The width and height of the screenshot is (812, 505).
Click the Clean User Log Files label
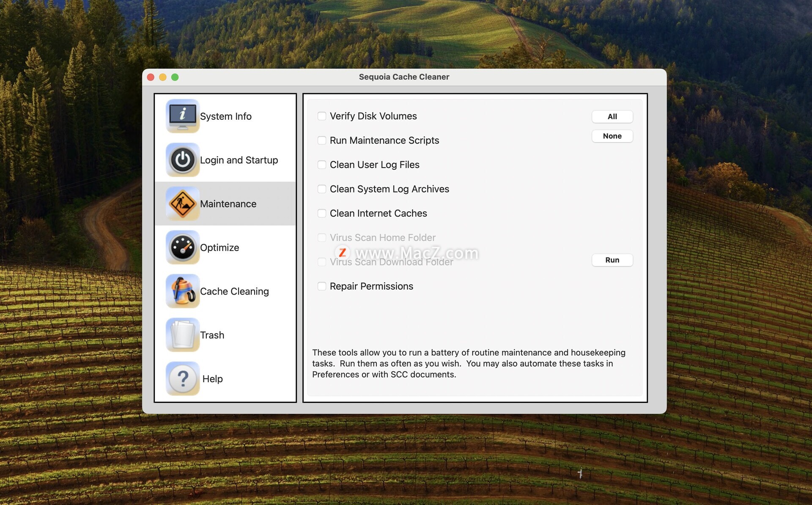click(374, 165)
